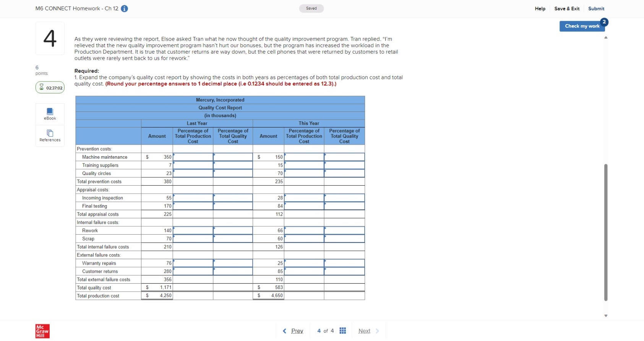The height and width of the screenshot is (341, 644).
Task: Click the hourglass timer showing 02:37:02
Action: 50,88
